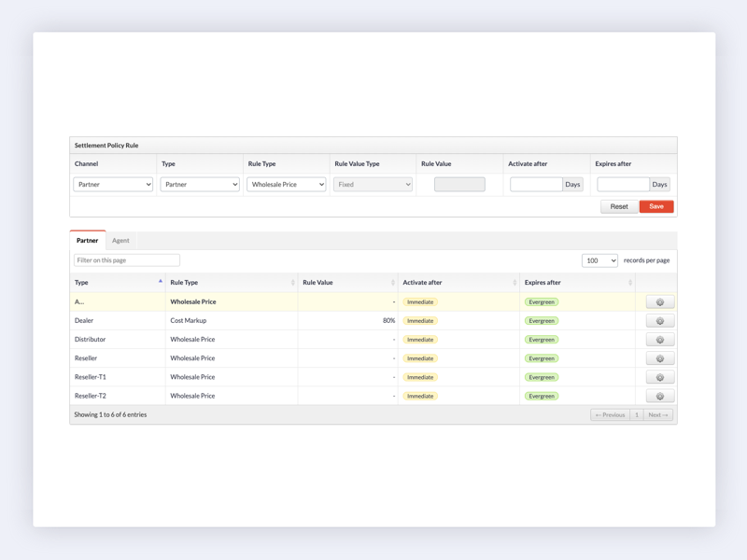The width and height of the screenshot is (747, 560).
Task: Click the Filter on this page box
Action: coord(127,260)
